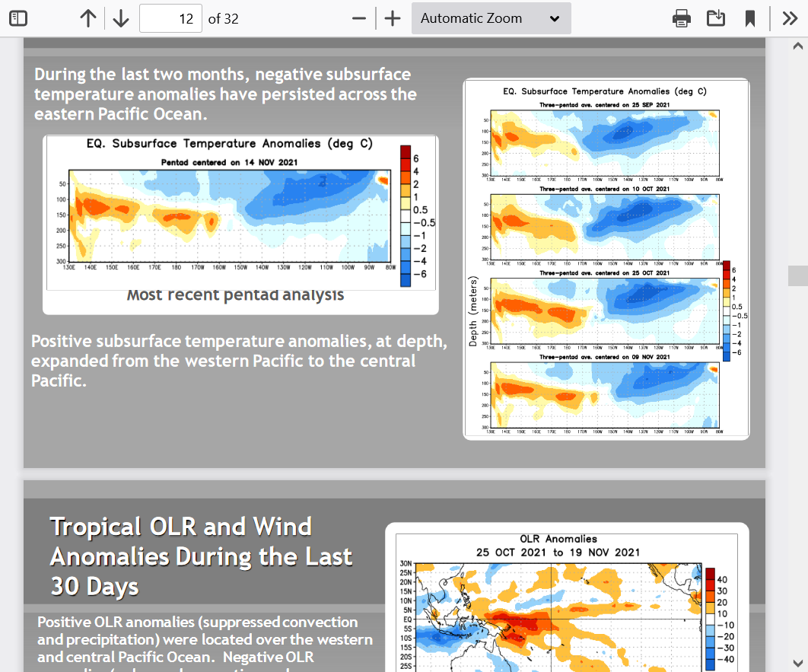Click the 14 NOV 2021 pentad chart

[230, 216]
